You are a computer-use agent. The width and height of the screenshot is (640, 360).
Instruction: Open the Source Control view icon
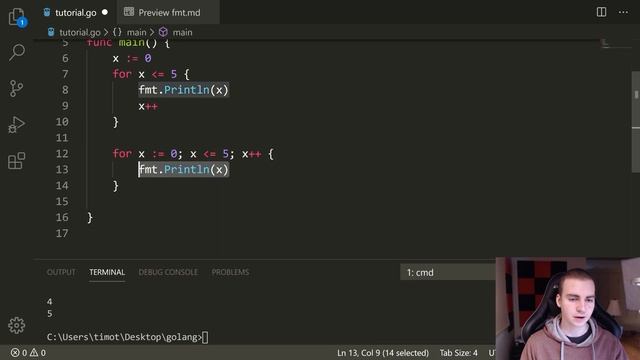(x=16, y=88)
